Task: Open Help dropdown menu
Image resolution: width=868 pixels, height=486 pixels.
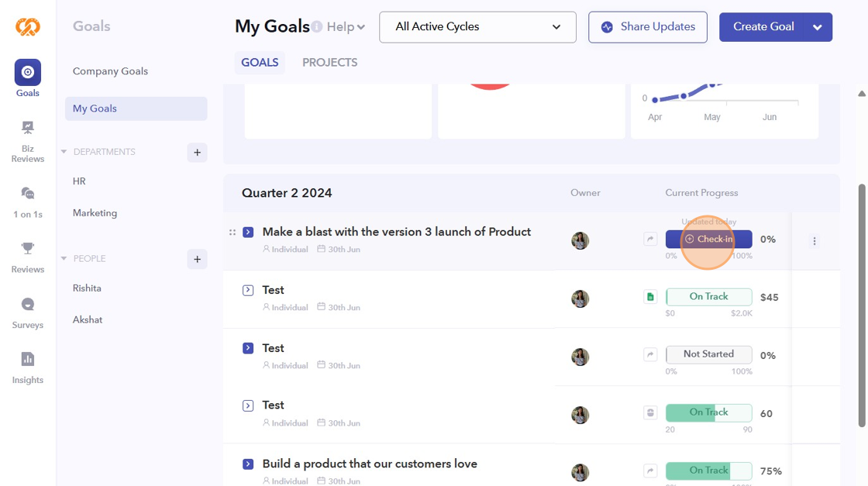Action: click(346, 27)
